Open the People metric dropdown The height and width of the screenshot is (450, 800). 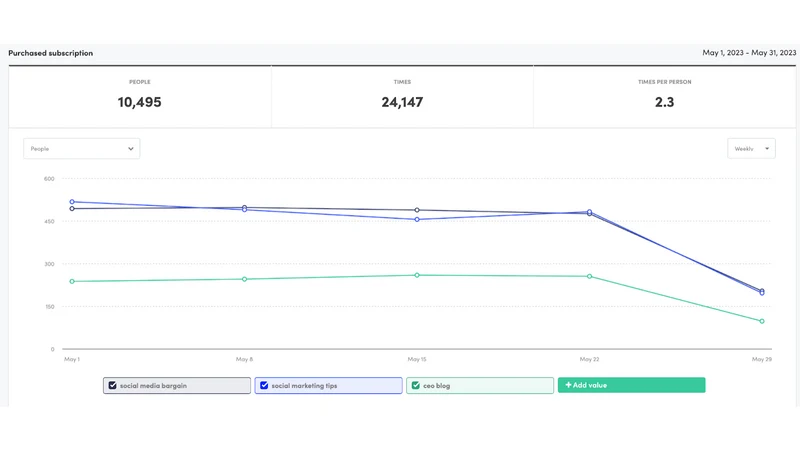click(x=82, y=148)
